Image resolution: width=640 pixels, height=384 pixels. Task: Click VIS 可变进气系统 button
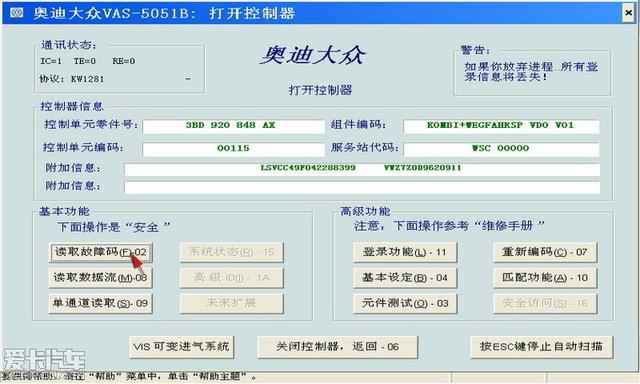pyautogui.click(x=182, y=347)
